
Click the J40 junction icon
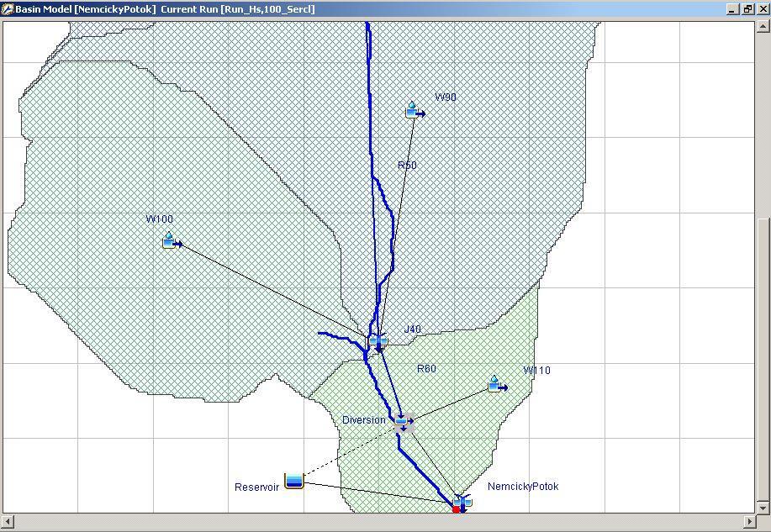click(x=378, y=341)
